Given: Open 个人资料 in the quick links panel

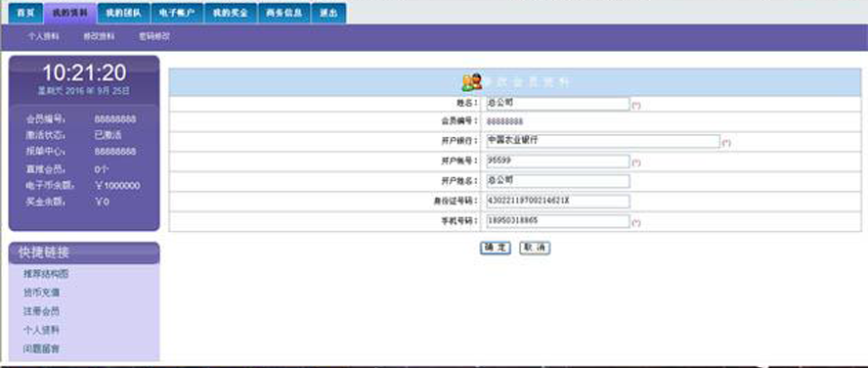Looking at the screenshot, I should [41, 330].
